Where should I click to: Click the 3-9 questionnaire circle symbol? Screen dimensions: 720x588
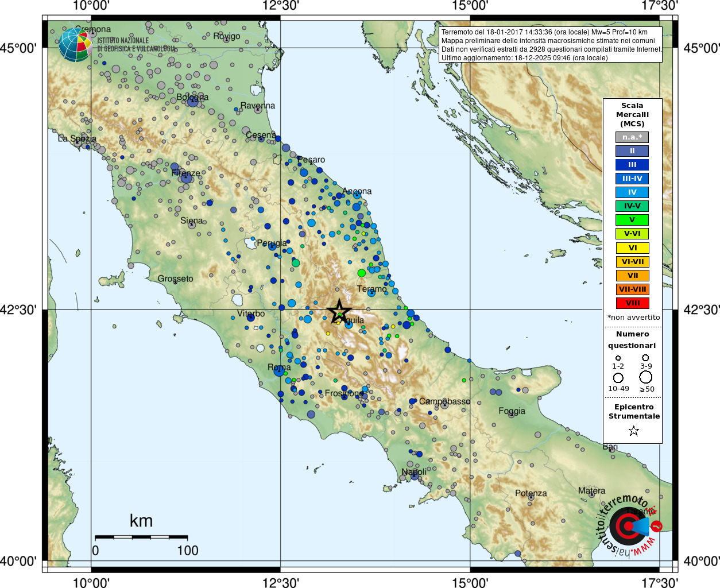point(646,358)
